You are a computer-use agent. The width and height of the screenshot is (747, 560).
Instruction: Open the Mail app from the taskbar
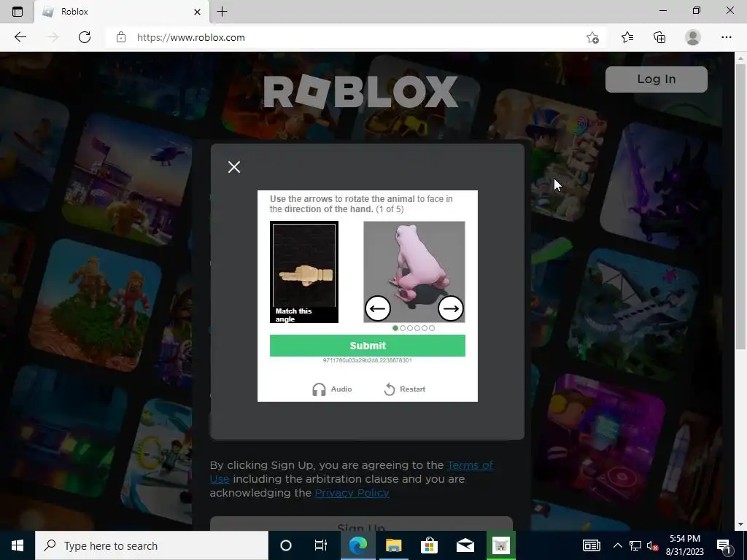point(465,545)
